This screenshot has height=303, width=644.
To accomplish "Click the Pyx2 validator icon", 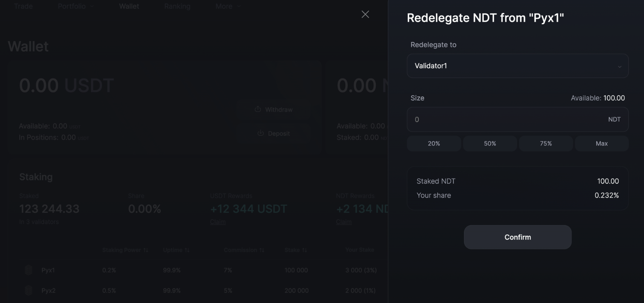I will tap(29, 290).
